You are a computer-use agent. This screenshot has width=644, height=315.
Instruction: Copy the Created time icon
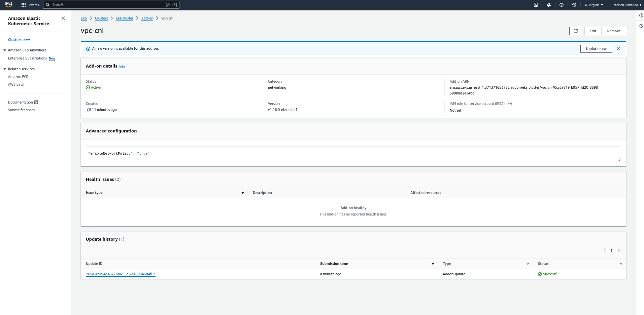pos(89,110)
